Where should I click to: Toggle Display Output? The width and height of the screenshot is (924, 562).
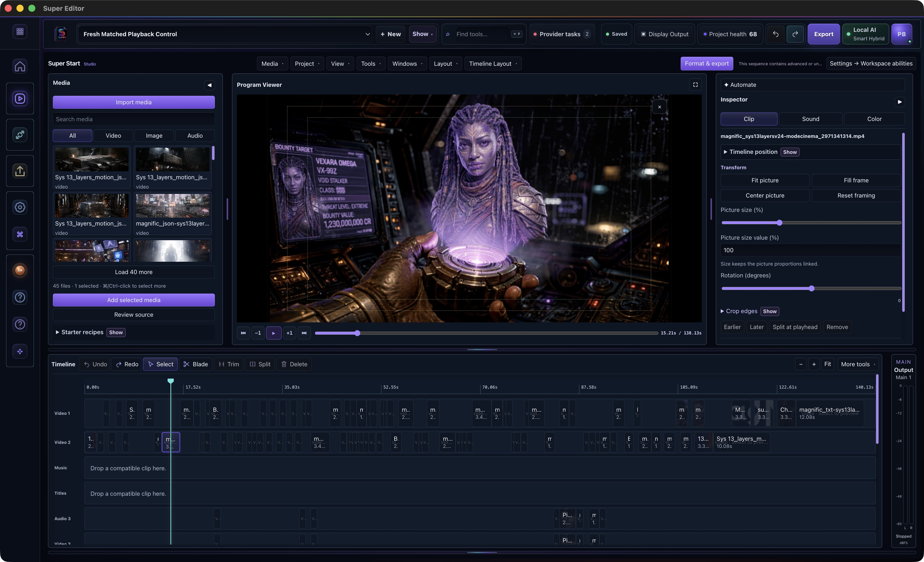(x=665, y=34)
